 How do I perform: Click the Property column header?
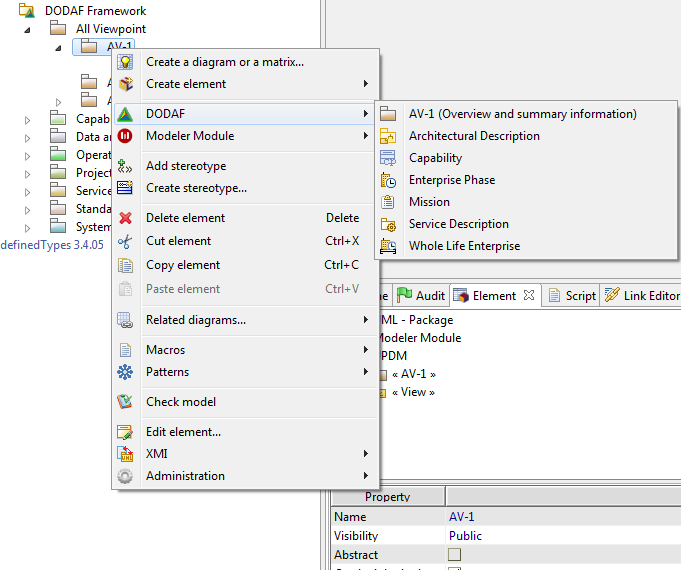coord(387,497)
